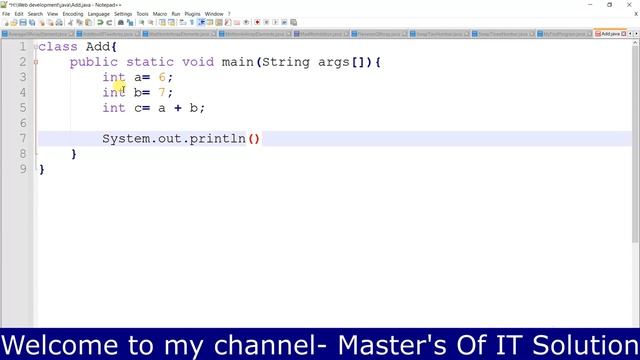
Task: Toggle the highlighted Indent Guide button
Action: click(202, 22)
